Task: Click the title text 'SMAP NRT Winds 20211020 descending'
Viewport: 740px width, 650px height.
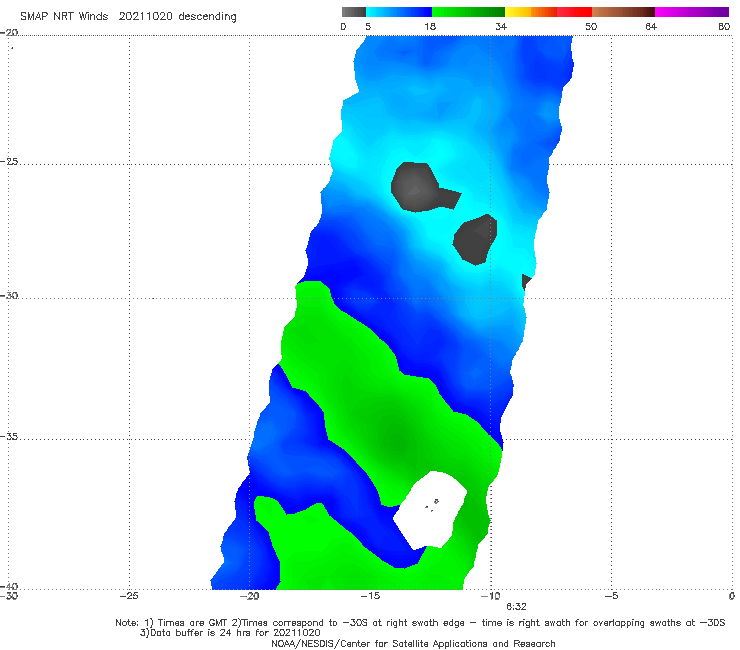Action: (128, 17)
